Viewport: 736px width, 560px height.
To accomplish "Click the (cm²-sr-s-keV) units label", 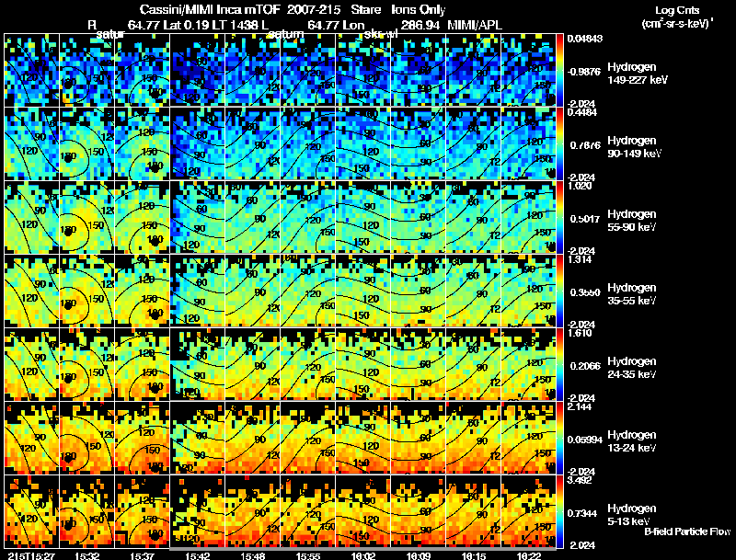I will pyautogui.click(x=677, y=24).
